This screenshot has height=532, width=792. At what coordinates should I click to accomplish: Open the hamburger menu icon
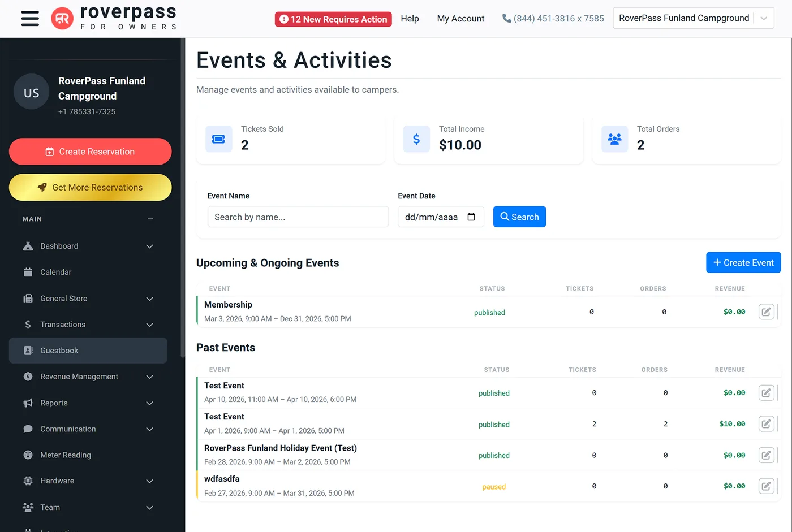click(30, 19)
